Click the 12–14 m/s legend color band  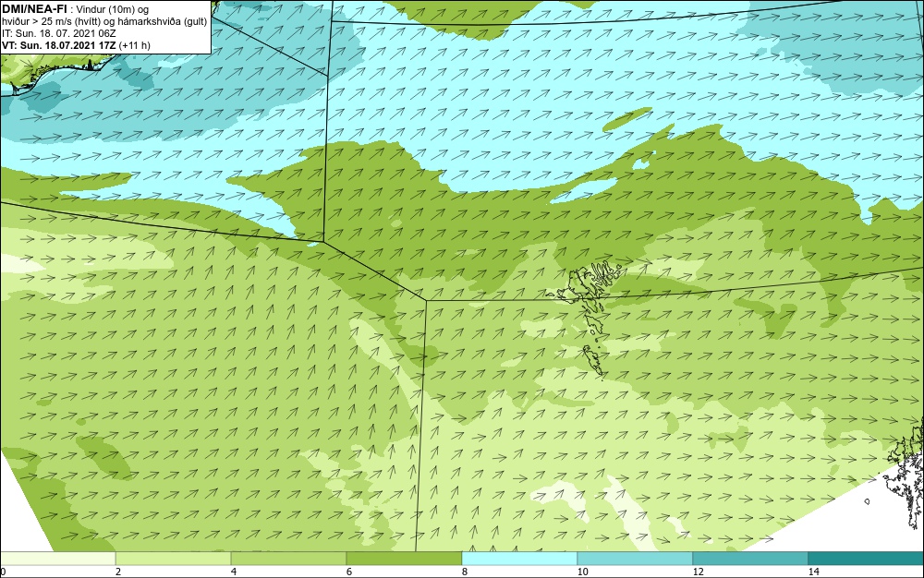click(x=750, y=559)
